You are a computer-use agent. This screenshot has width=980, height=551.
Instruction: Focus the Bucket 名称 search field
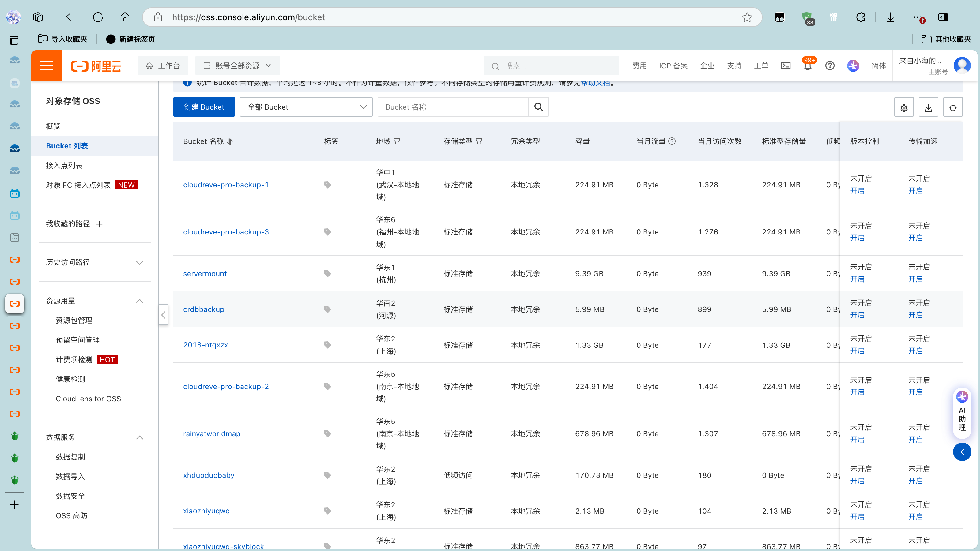point(453,107)
